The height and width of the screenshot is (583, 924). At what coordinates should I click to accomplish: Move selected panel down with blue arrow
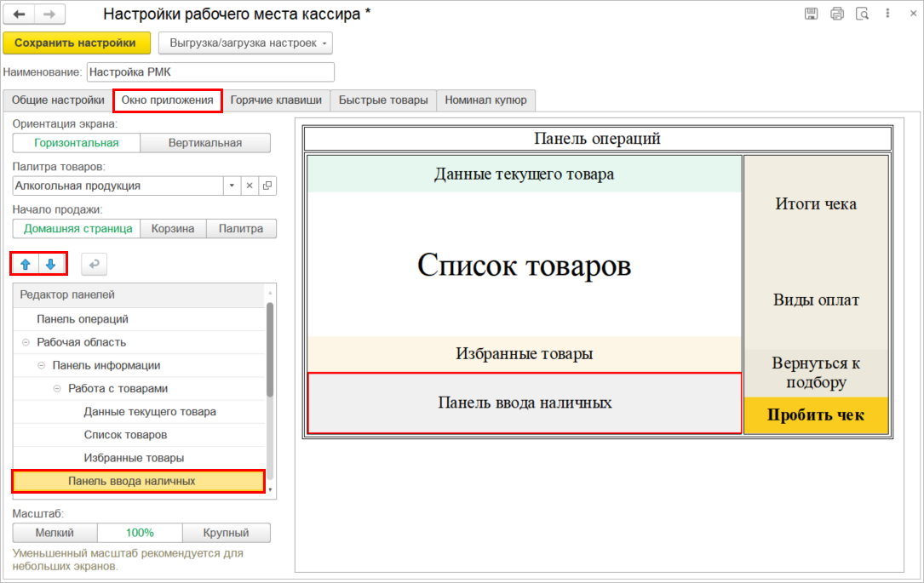[51, 265]
